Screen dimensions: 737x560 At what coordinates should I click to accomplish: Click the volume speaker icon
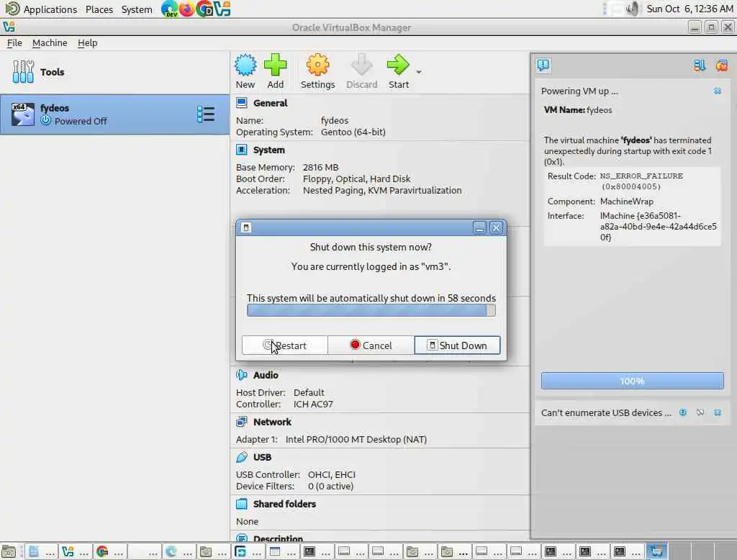coord(633,9)
